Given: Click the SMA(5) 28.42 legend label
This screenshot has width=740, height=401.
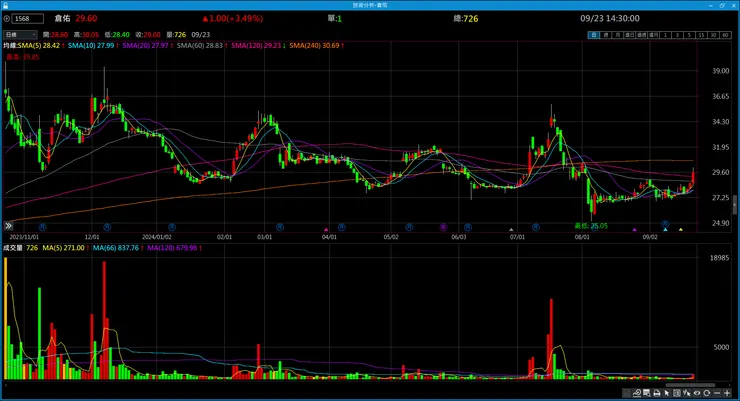Looking at the screenshot, I should click(39, 45).
